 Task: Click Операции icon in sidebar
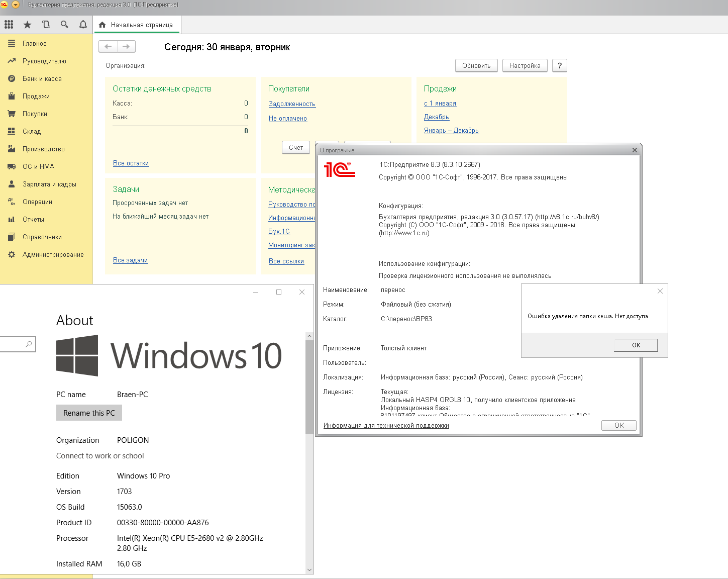click(x=12, y=202)
